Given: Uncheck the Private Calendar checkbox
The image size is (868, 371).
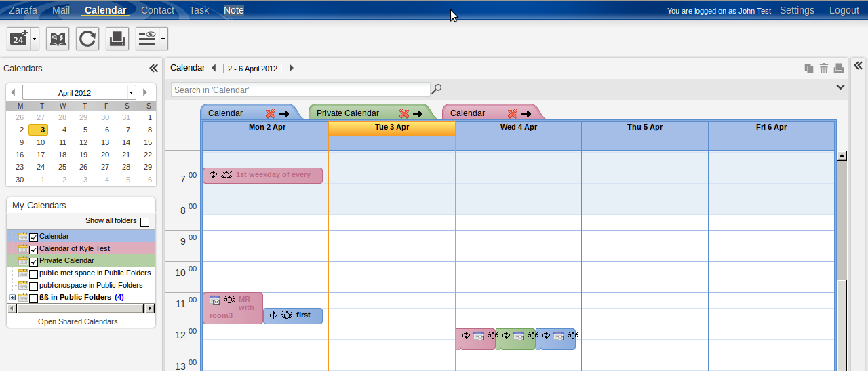Looking at the screenshot, I should [33, 262].
